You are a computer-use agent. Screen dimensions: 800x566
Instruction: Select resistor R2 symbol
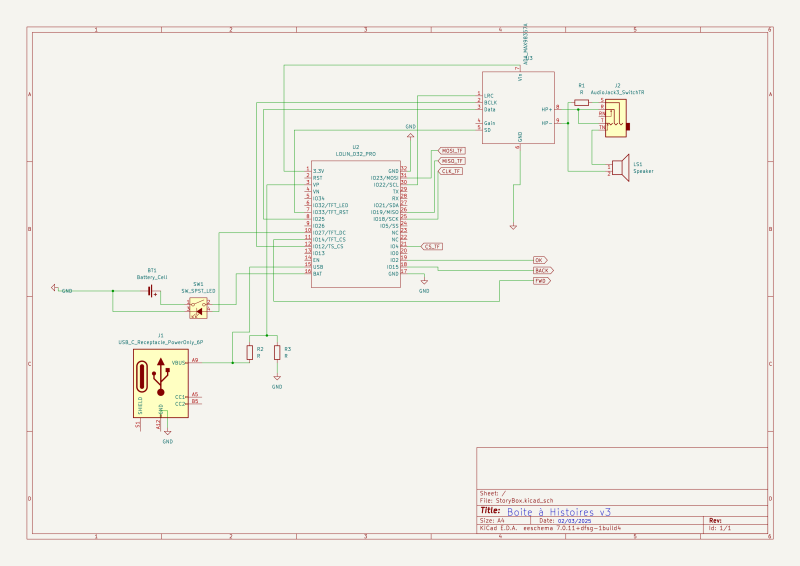(x=249, y=352)
